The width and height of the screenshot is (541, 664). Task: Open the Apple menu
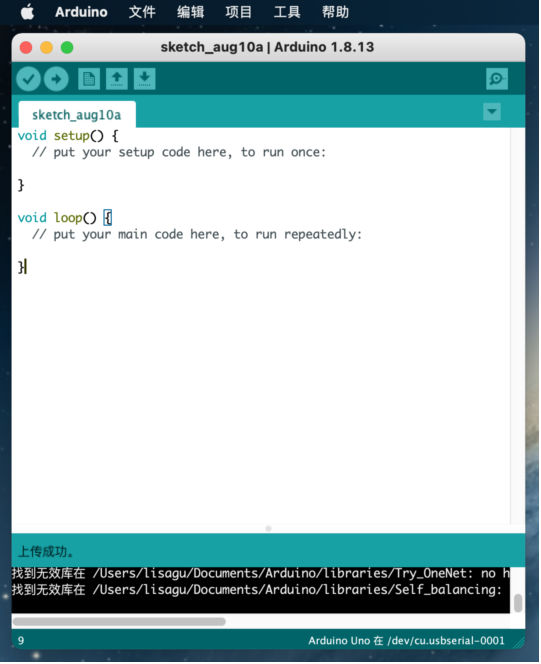[x=28, y=12]
